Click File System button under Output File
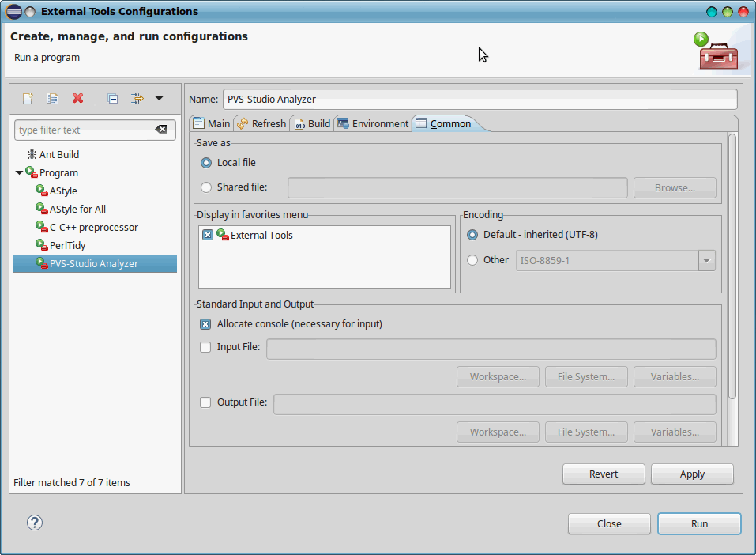This screenshot has width=756, height=555. [x=586, y=432]
